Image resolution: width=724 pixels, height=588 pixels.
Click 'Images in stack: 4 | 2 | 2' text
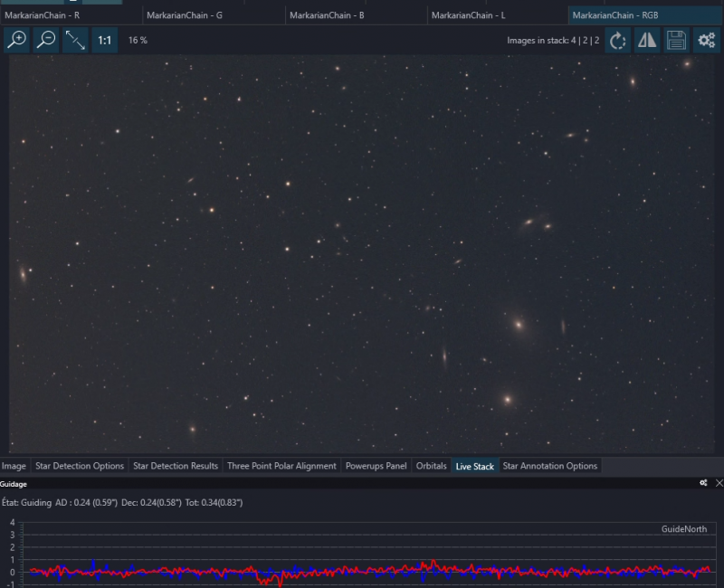pos(553,41)
